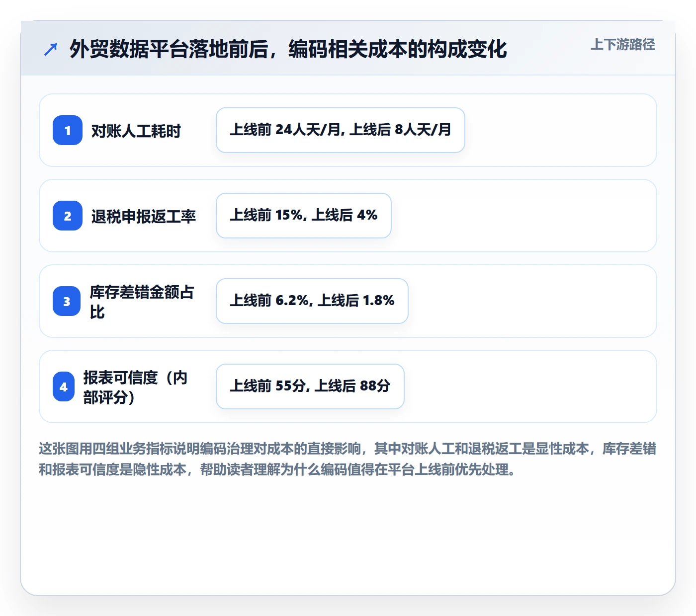Click the value box 上线前 55分, 上线后 88分
The image size is (696, 616).
310,386
